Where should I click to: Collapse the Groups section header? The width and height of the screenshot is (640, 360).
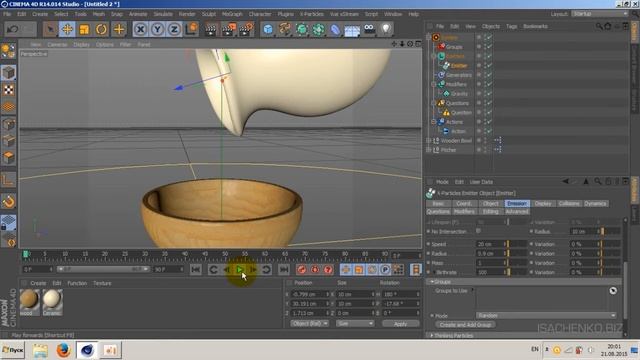pos(524,282)
